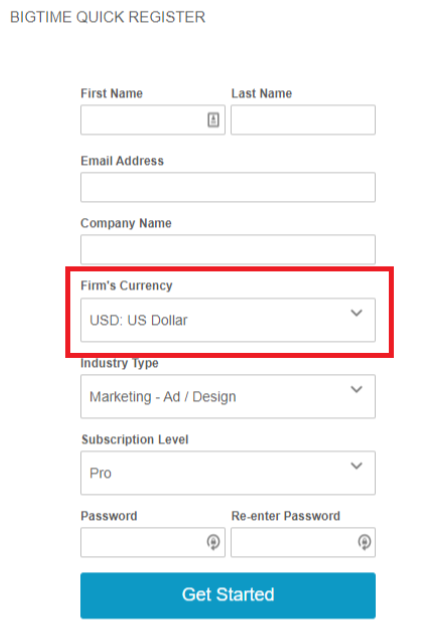Focus the Re-enter Password text box
Image resolution: width=434 pixels, height=643 pixels.
[x=303, y=542]
